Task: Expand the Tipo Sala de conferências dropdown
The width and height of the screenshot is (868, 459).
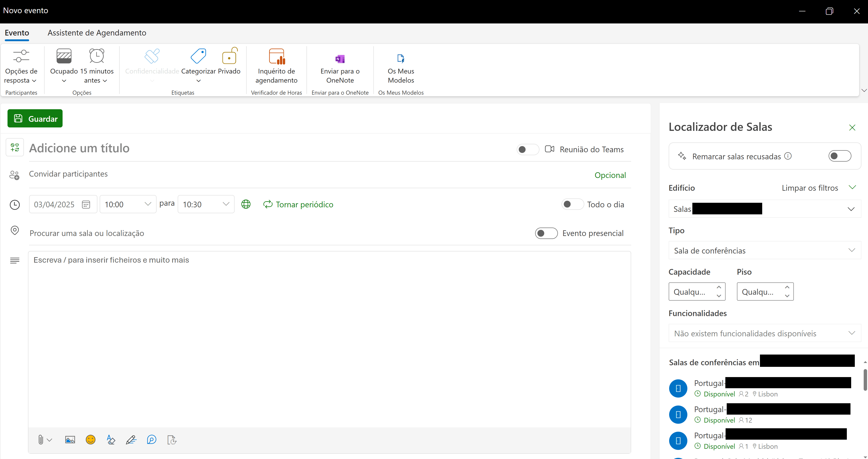Action: pos(764,250)
